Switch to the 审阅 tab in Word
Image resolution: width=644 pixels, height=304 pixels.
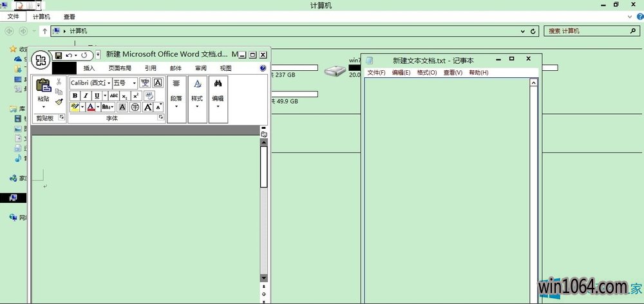pyautogui.click(x=201, y=68)
